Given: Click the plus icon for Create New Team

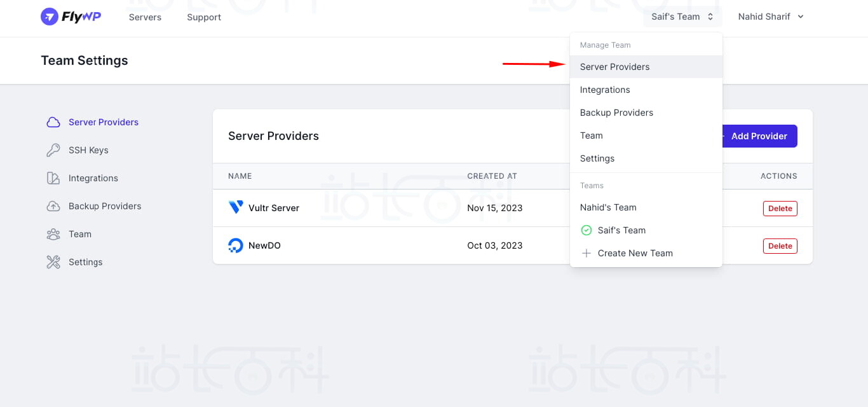Looking at the screenshot, I should [x=587, y=253].
